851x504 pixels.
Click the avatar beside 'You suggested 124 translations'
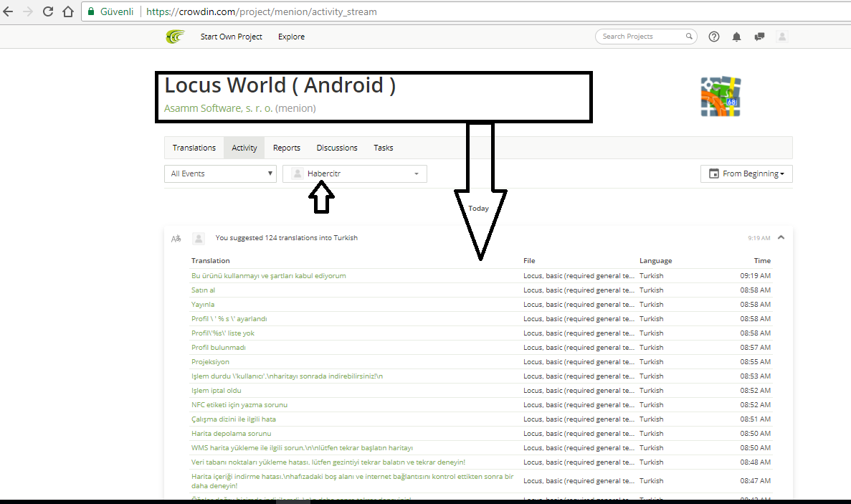coord(199,238)
